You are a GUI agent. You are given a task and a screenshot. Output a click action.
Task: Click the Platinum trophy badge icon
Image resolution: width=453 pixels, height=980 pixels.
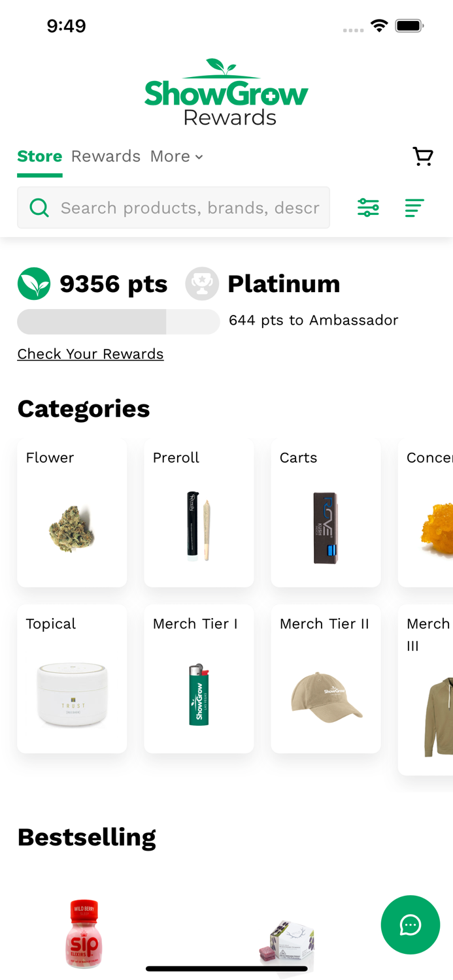tap(202, 284)
